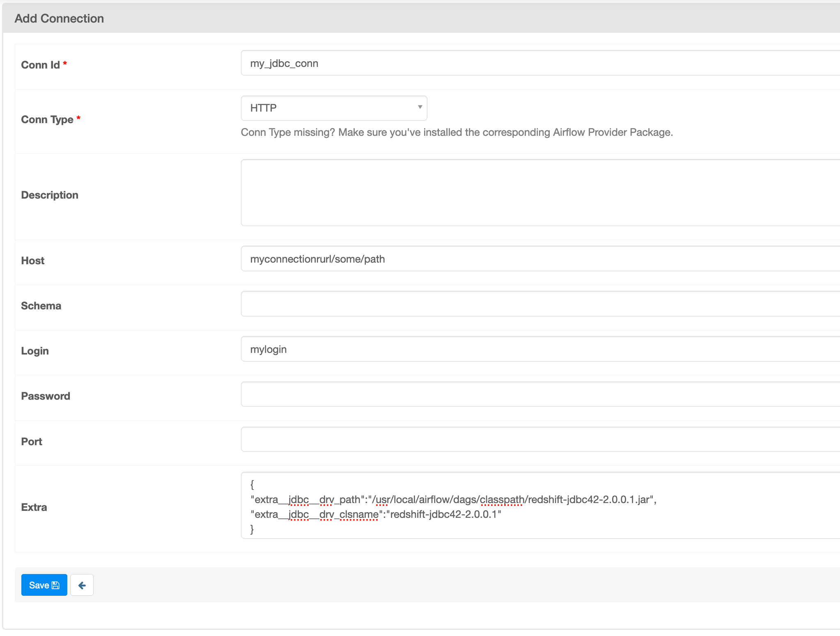Click the Password label

(46, 396)
